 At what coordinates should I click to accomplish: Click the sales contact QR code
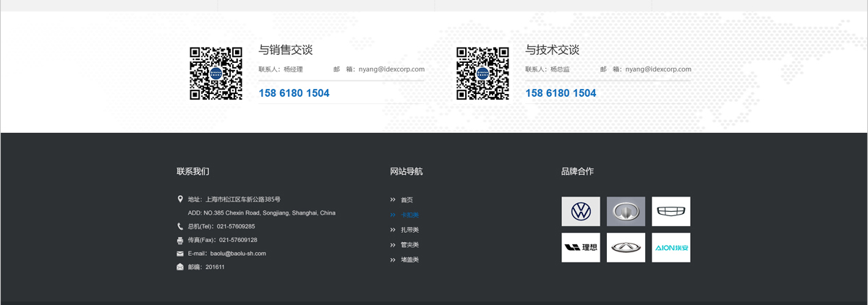(x=216, y=73)
